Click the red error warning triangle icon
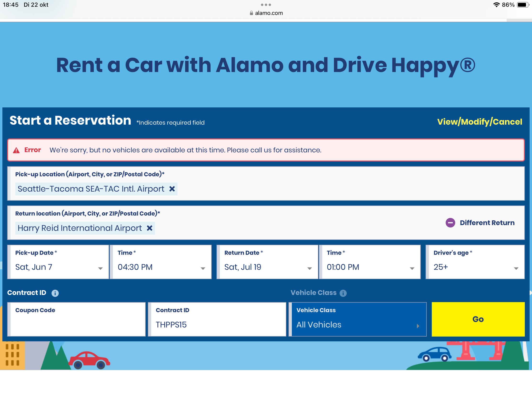532x399 pixels. tap(16, 150)
